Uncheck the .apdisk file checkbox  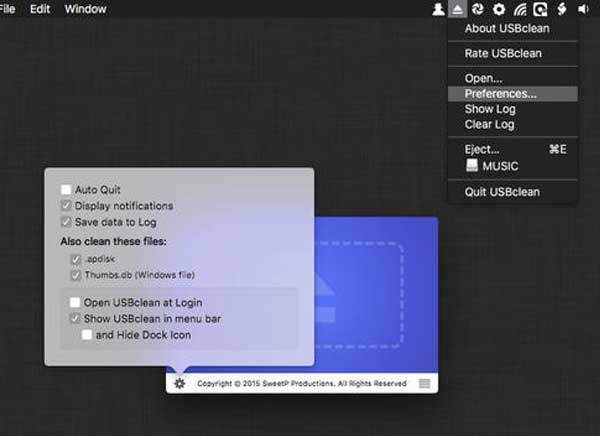pos(76,259)
